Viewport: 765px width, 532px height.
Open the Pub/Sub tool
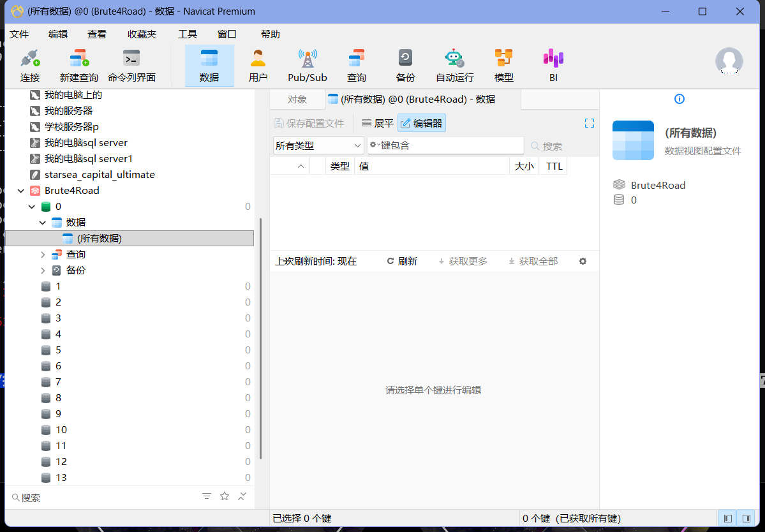[x=308, y=66]
